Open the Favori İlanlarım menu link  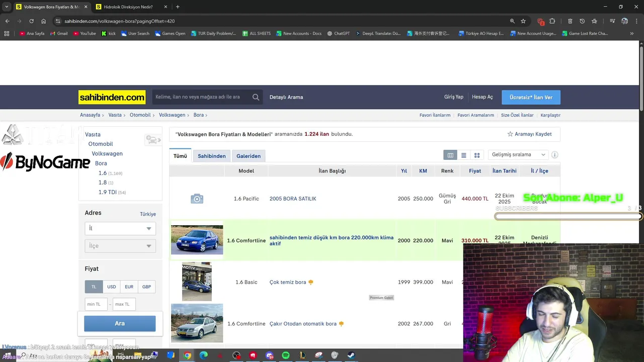pyautogui.click(x=435, y=115)
